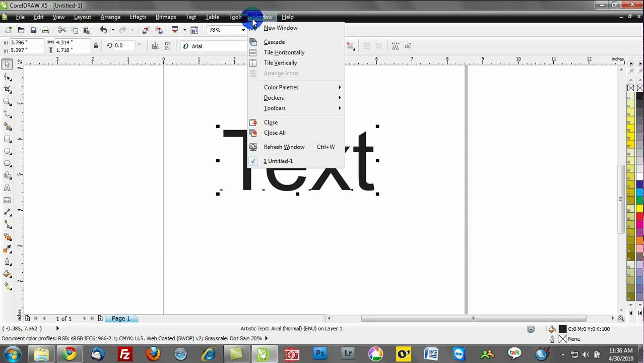Choose New Window from Window menu

point(296,28)
